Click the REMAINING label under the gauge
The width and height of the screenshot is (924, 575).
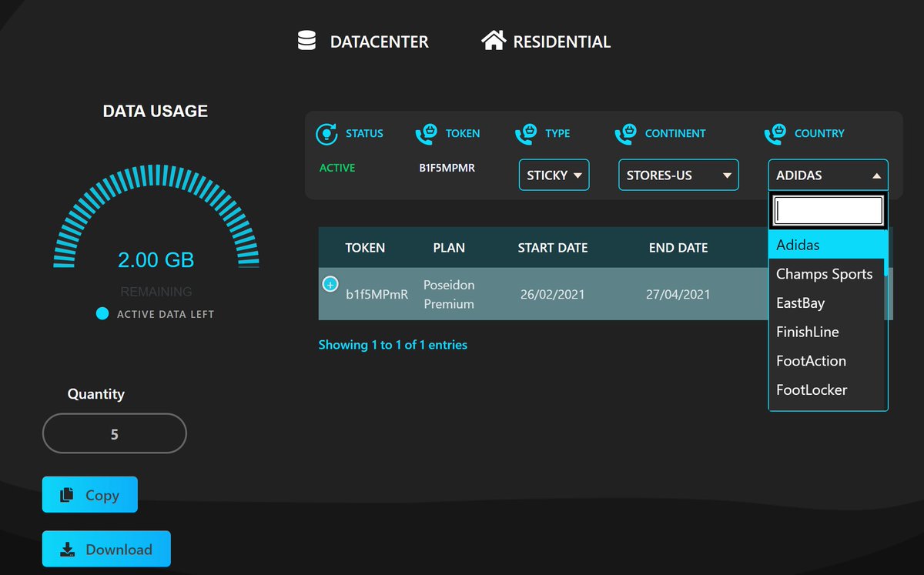coord(156,292)
